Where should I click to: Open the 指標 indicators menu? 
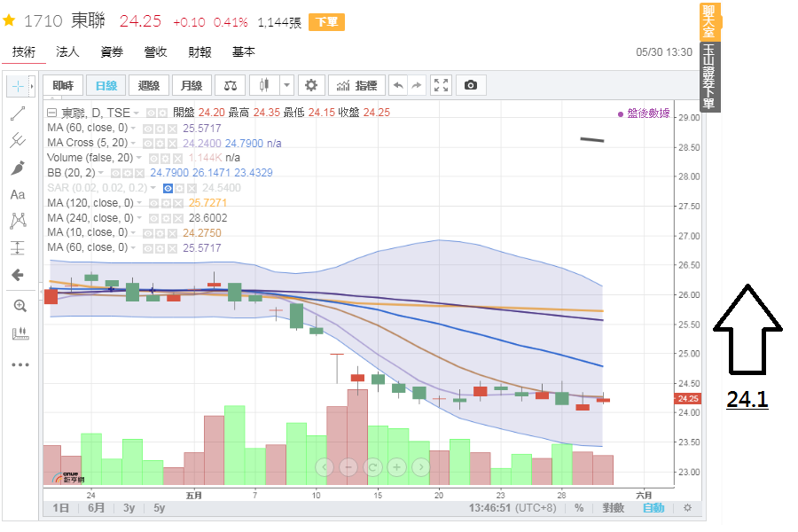click(x=356, y=85)
